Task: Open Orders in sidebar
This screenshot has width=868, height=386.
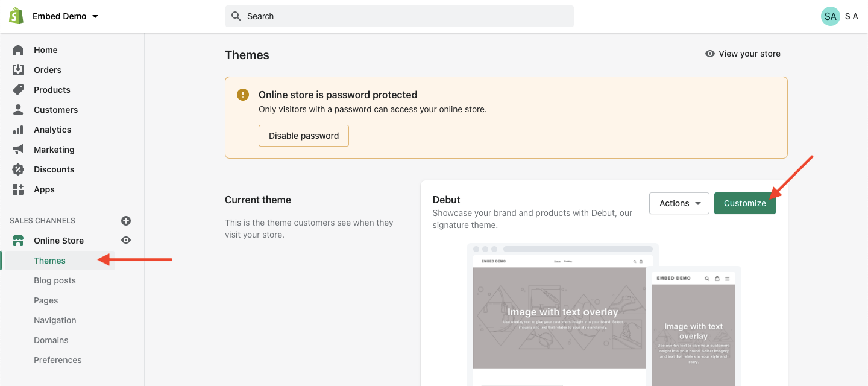Action: [x=48, y=70]
